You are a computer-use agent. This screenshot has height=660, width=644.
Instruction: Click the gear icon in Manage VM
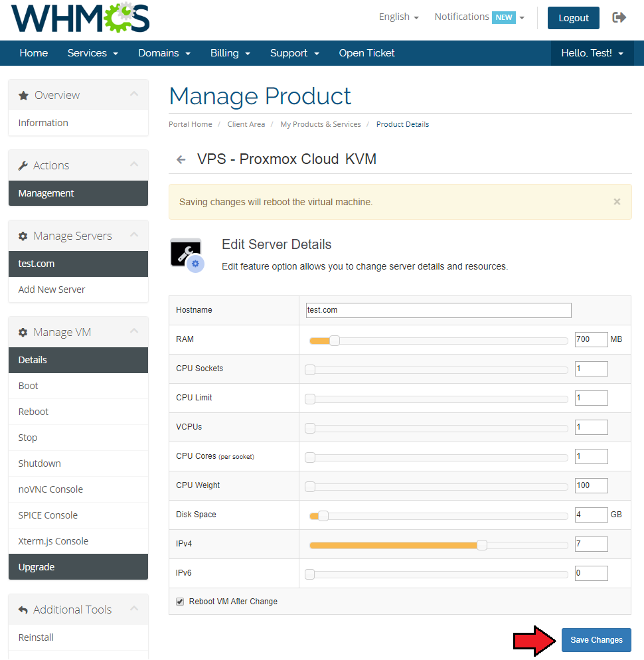click(23, 333)
